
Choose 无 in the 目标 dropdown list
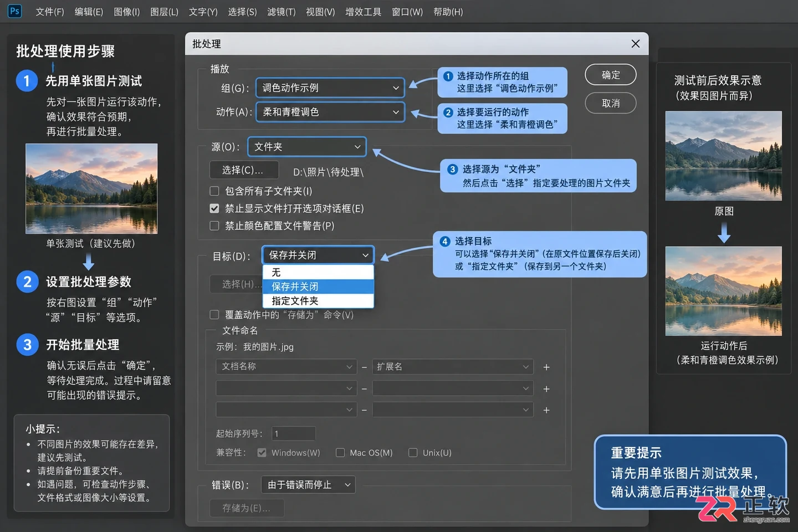(x=318, y=272)
